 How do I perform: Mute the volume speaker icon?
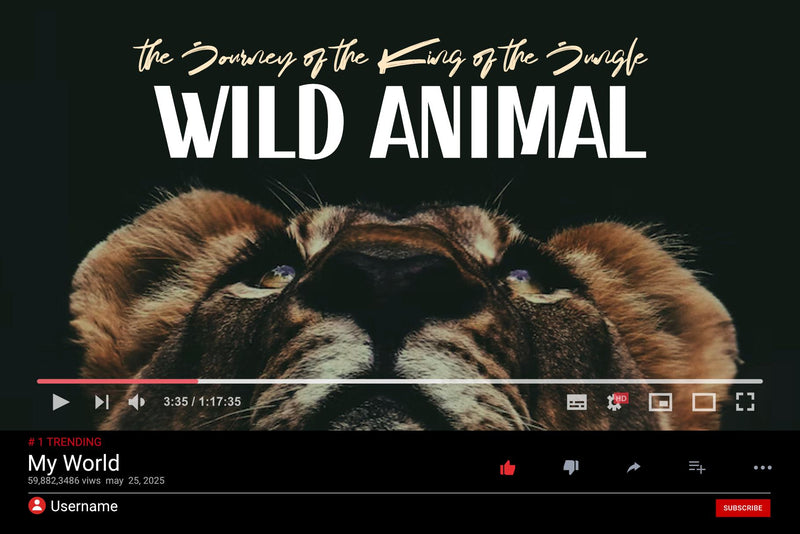coord(137,402)
